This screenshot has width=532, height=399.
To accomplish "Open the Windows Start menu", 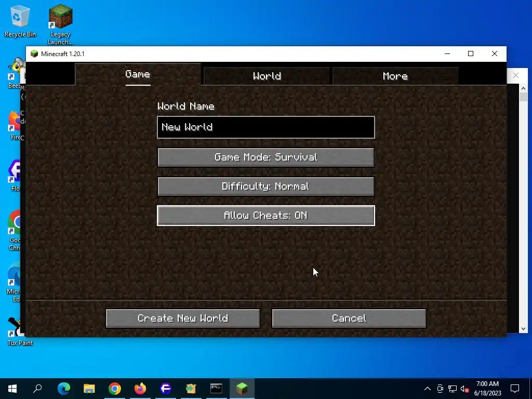I will (x=12, y=389).
